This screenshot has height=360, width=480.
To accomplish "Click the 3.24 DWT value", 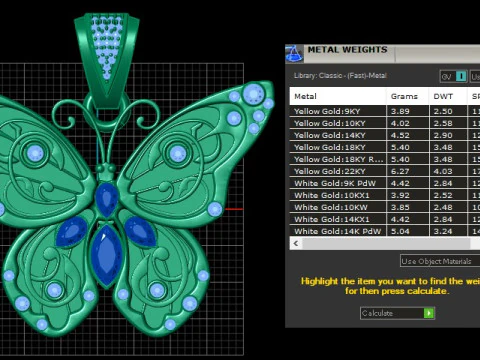I will pyautogui.click(x=443, y=231).
